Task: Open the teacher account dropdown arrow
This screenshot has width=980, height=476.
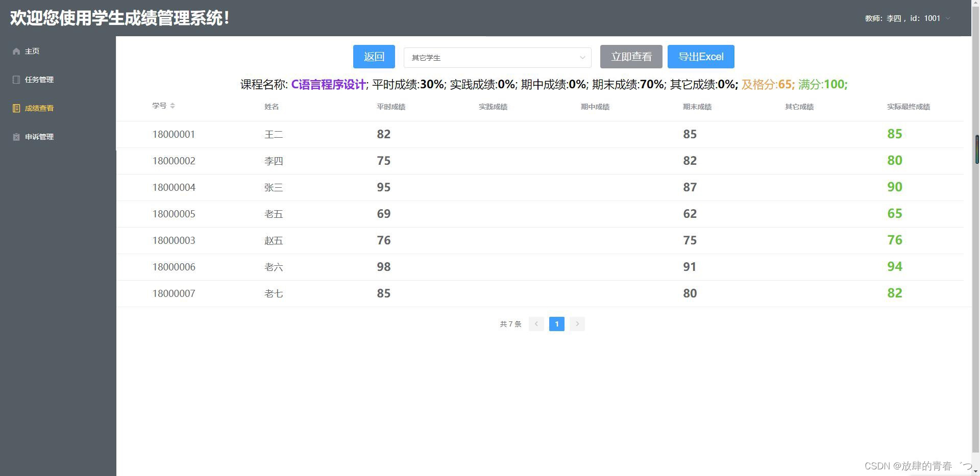Action: [948, 18]
